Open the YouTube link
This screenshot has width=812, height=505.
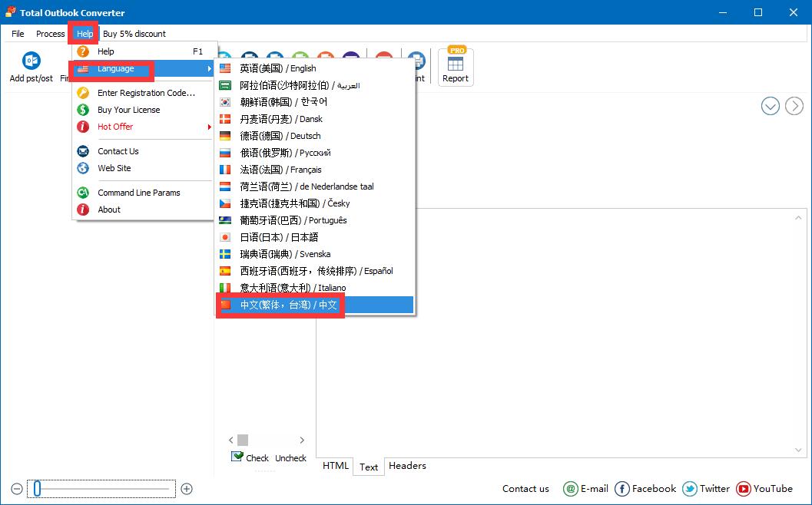(x=764, y=488)
